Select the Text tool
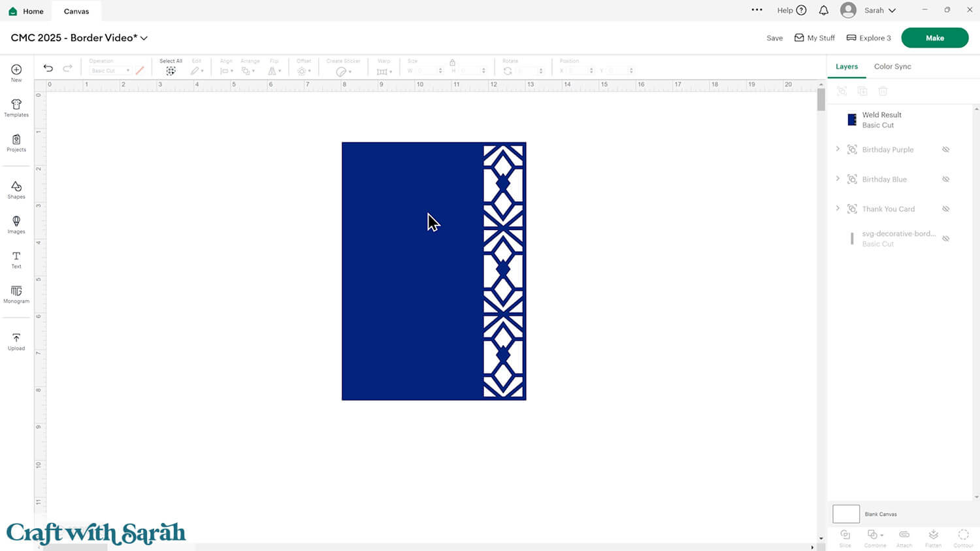 pos(16,259)
